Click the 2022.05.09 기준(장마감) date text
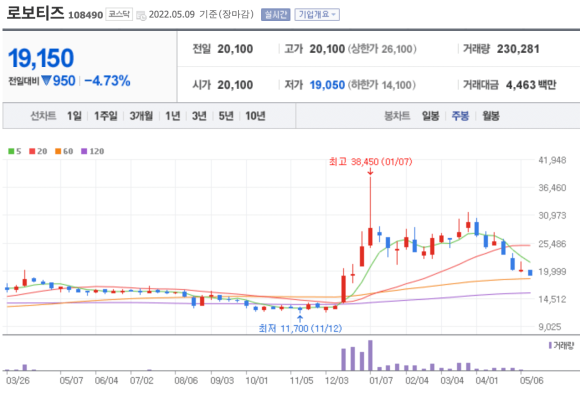The image size is (580, 393). 201,15
